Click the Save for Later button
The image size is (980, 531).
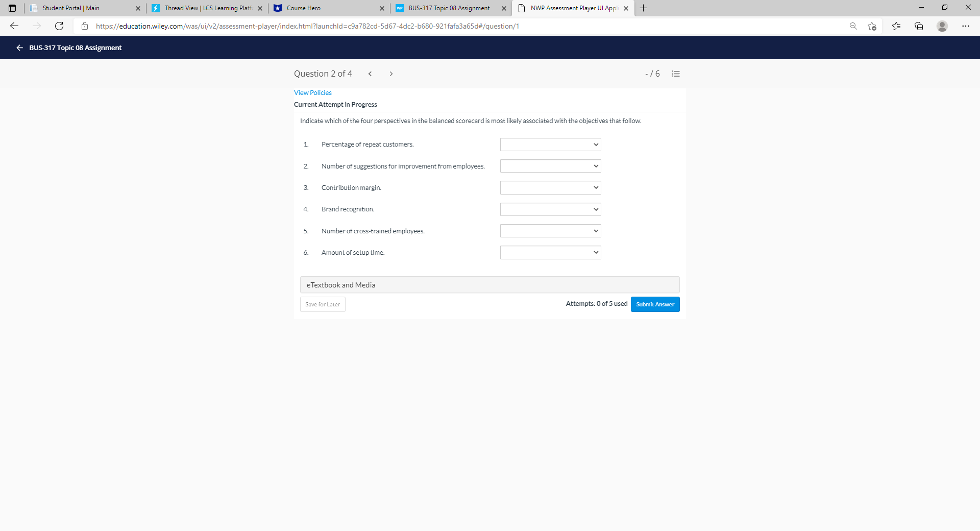tap(322, 304)
